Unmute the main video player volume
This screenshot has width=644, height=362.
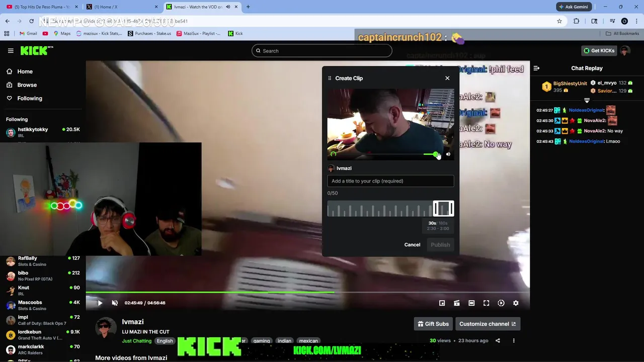tap(115, 303)
